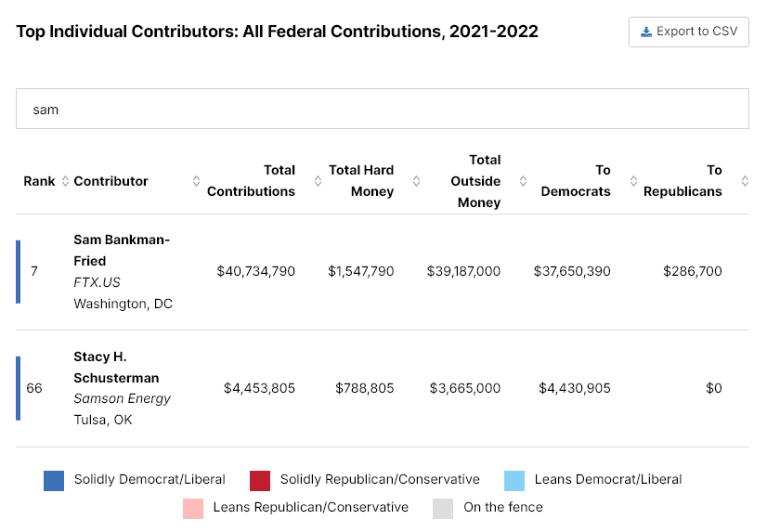Click Sam Bankman-Fried's $40,734,790 total
Screen dimensions: 767x532
click(x=256, y=271)
